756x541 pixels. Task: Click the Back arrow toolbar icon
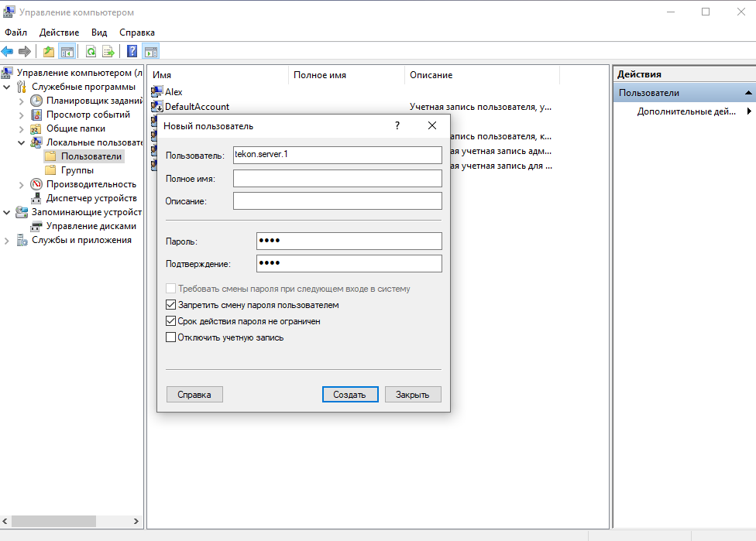[x=8, y=52]
